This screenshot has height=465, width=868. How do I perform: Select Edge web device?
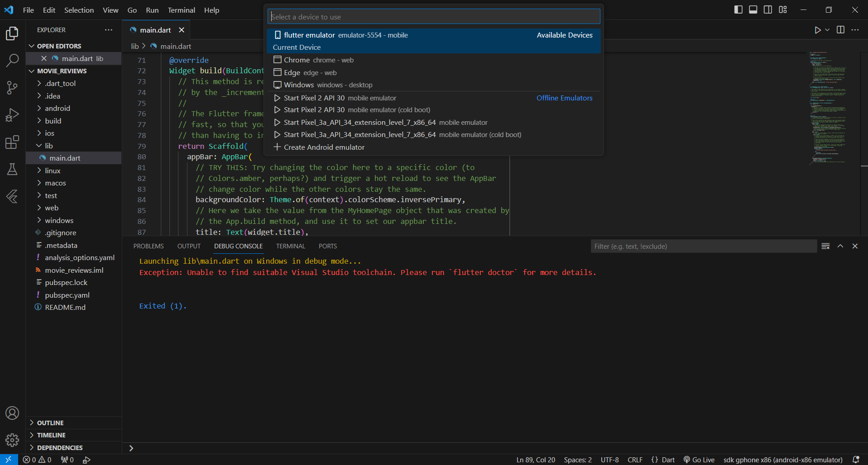434,72
